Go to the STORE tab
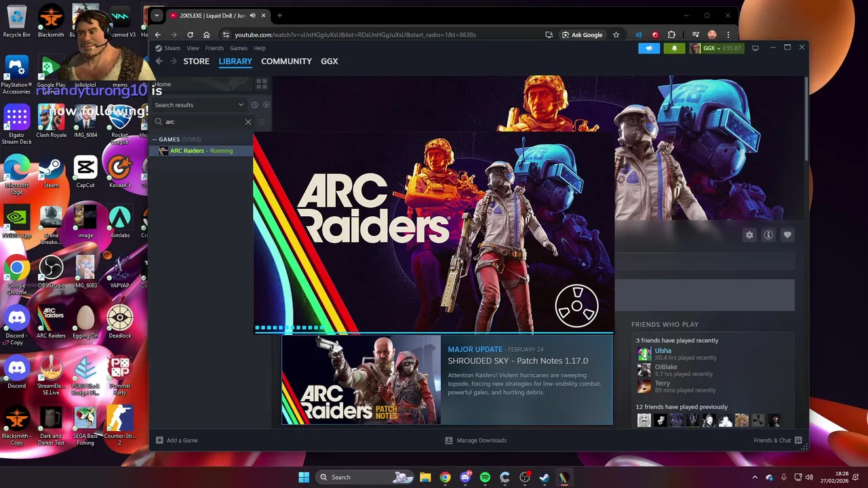The height and width of the screenshot is (488, 868). click(x=197, y=61)
